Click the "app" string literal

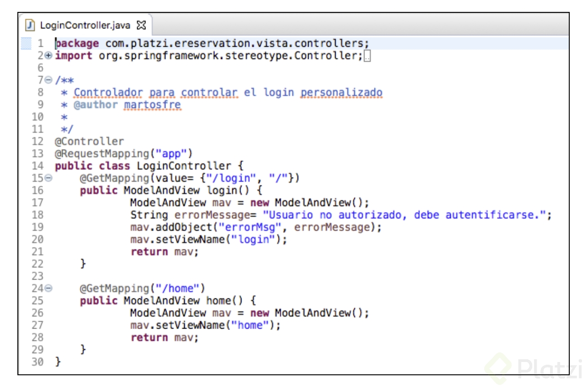coord(171,154)
